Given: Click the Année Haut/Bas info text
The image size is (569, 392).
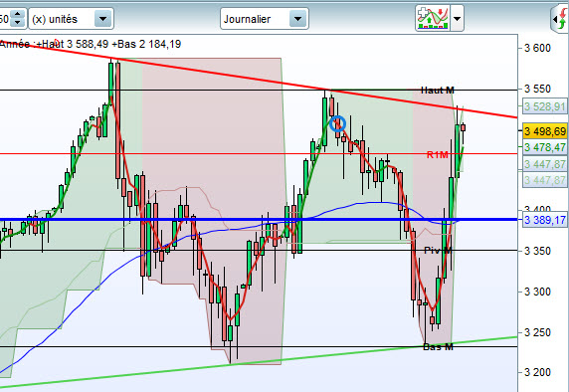Looking at the screenshot, I should tap(90, 45).
